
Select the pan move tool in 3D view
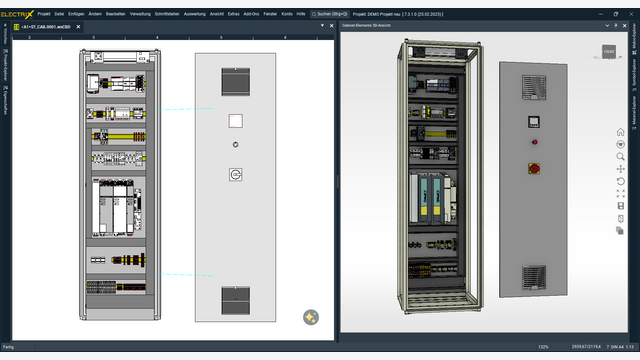tap(620, 169)
